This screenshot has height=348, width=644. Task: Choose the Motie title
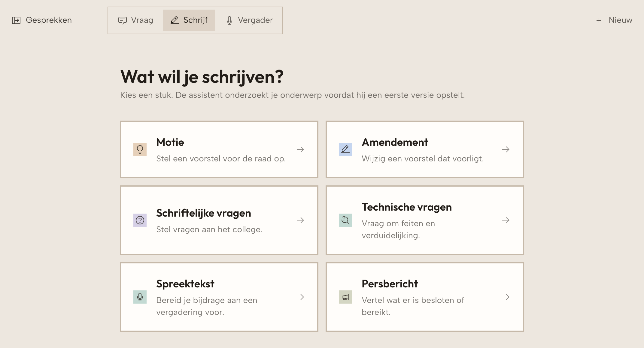(x=170, y=142)
